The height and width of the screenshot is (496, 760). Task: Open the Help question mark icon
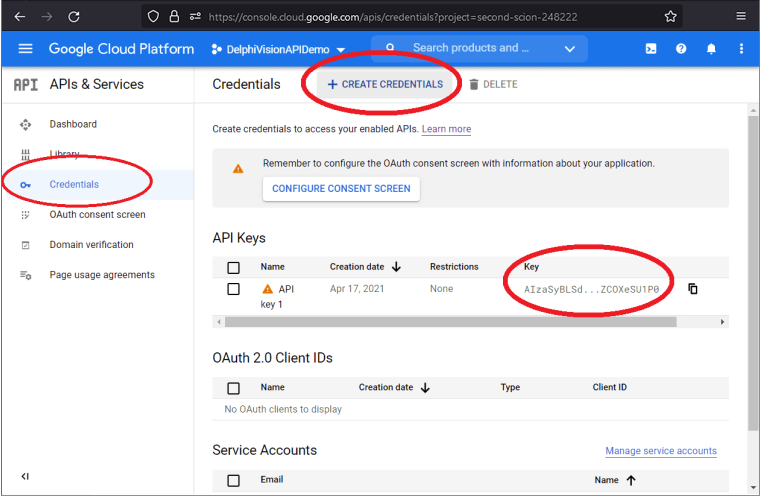pos(681,48)
